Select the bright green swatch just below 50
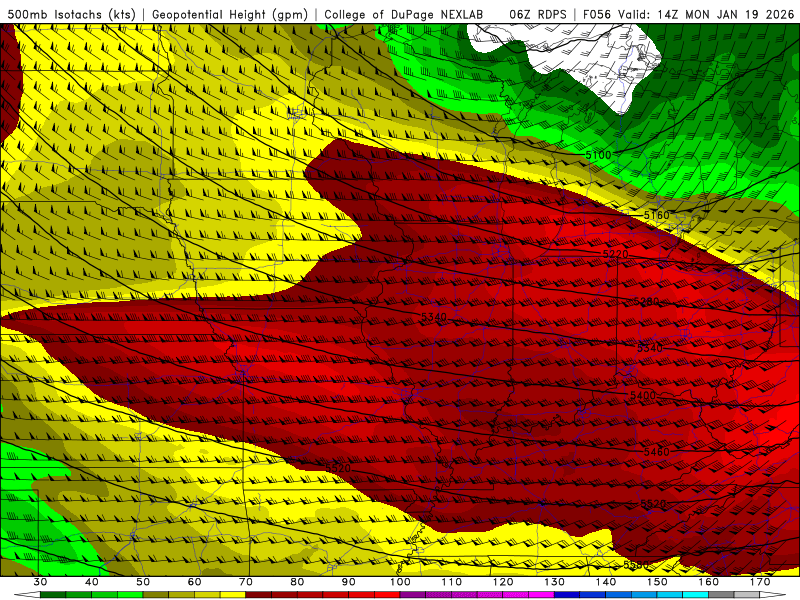The width and height of the screenshot is (800, 600). [130, 595]
